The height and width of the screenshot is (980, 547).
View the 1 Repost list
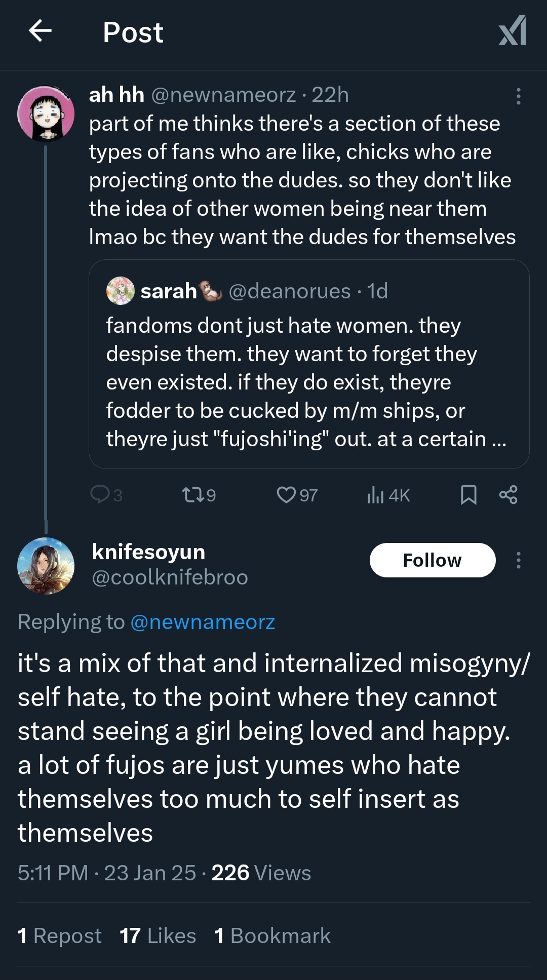[59, 936]
